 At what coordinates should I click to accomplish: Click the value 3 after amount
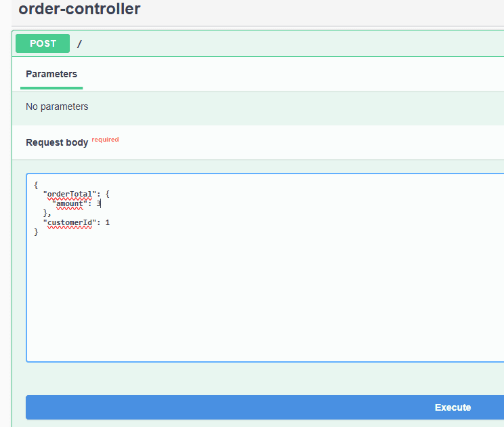(98, 203)
